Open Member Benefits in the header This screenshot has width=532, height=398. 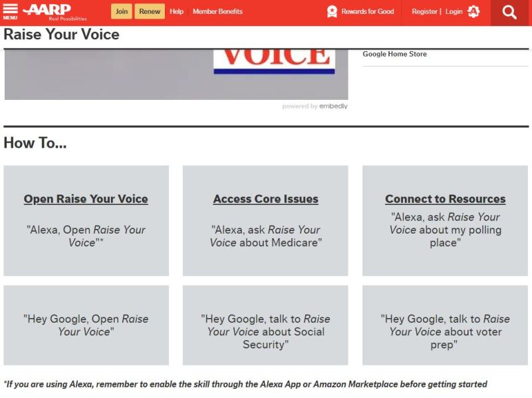[217, 11]
